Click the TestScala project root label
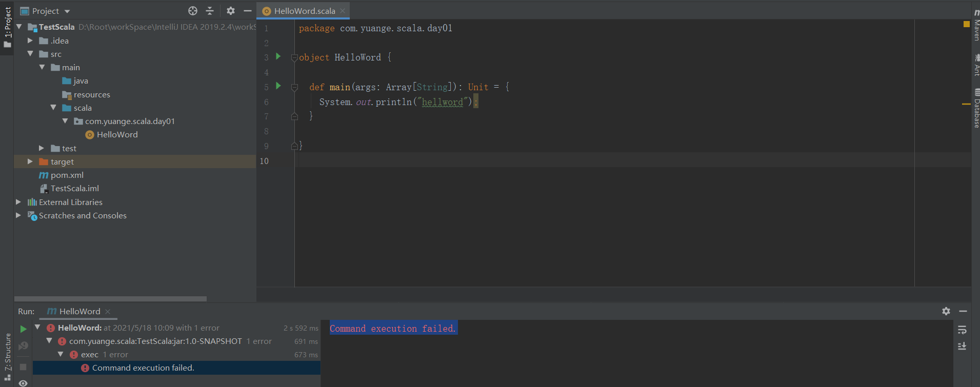This screenshot has height=387, width=980. pyautogui.click(x=56, y=27)
